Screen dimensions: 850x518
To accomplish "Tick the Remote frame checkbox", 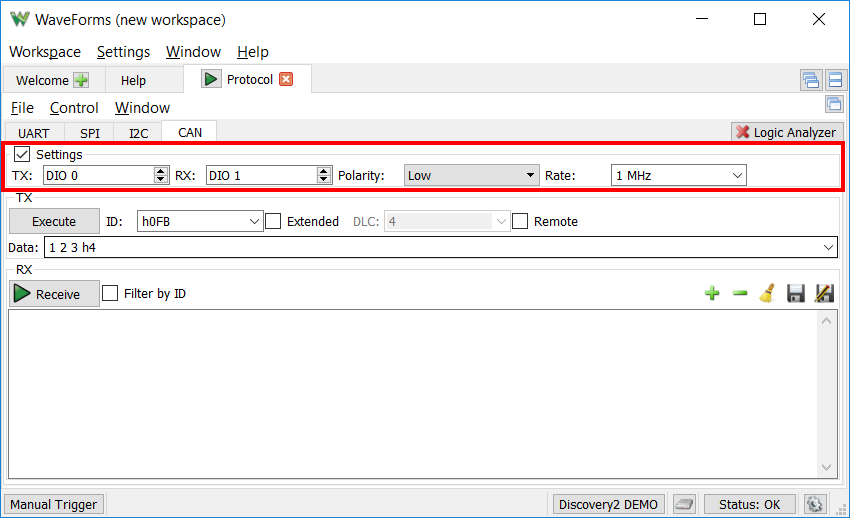I will coord(520,221).
